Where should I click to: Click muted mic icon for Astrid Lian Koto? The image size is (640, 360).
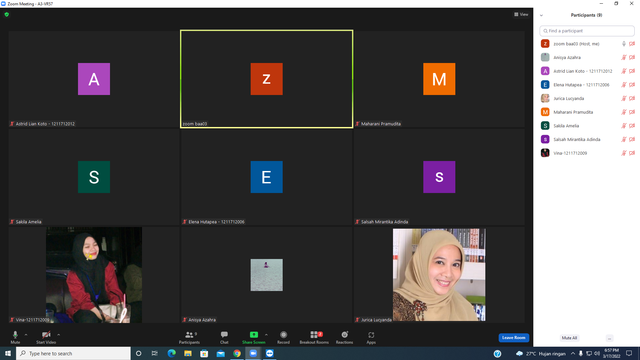click(624, 71)
